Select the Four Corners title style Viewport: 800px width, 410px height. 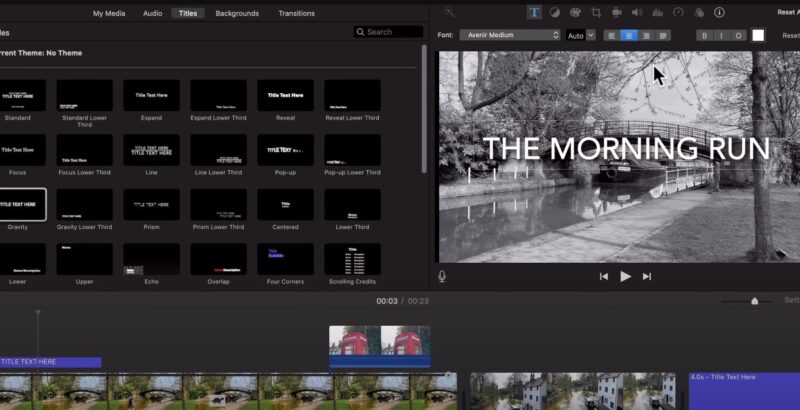tap(285, 259)
